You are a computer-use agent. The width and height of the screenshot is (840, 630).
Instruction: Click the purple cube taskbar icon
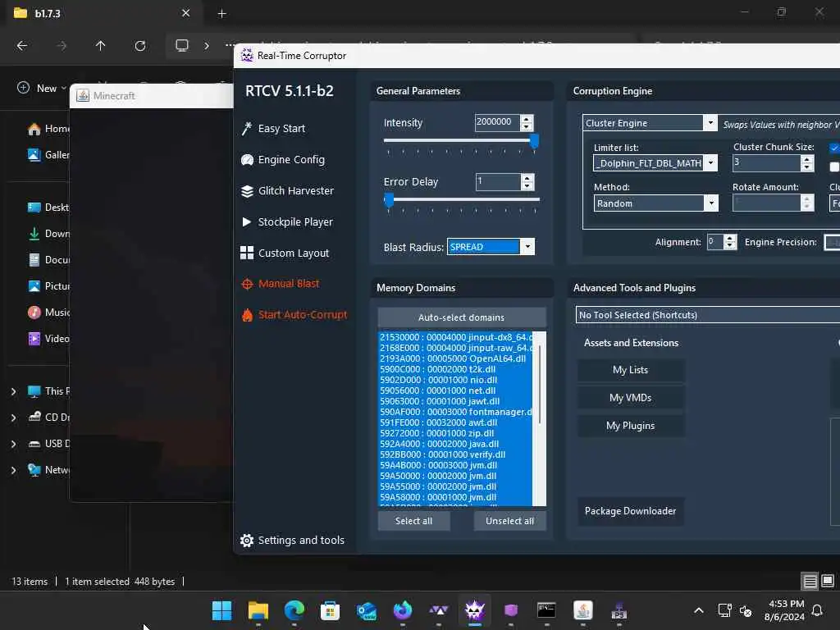pos(510,610)
